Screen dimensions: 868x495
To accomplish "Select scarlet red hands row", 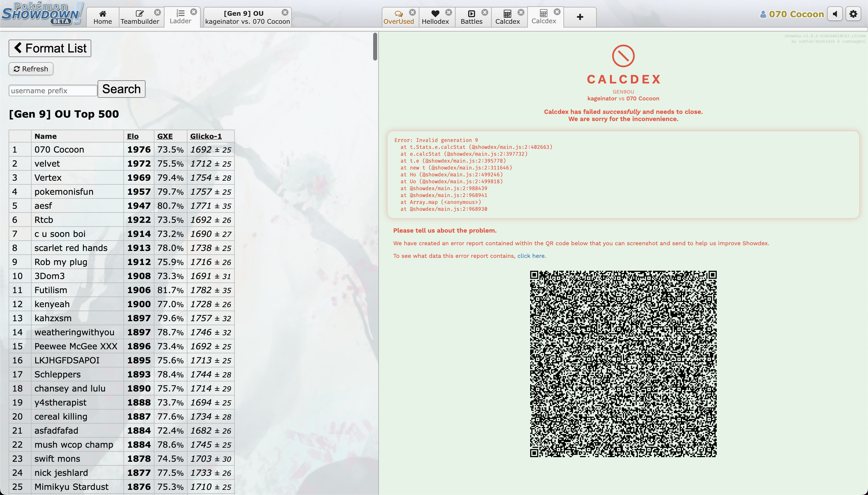I will 121,248.
